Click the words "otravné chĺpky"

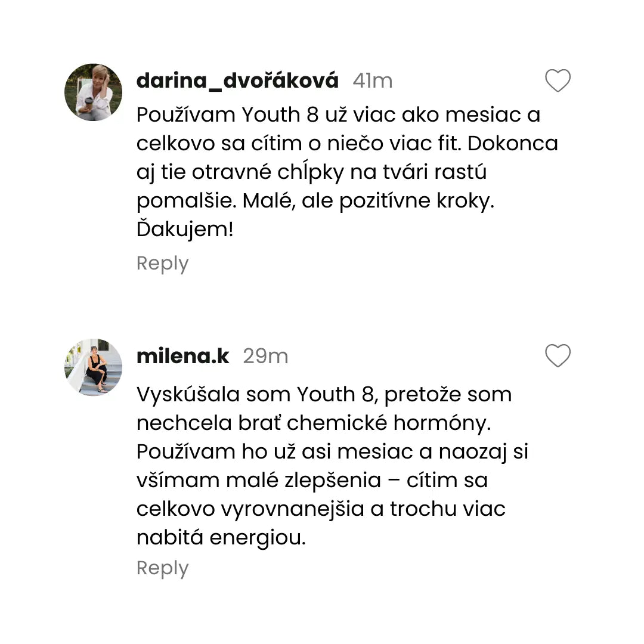click(x=268, y=172)
